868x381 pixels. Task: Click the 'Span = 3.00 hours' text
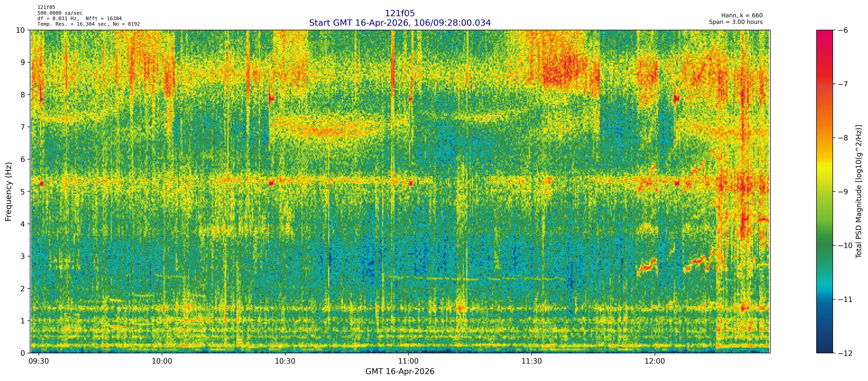point(736,22)
